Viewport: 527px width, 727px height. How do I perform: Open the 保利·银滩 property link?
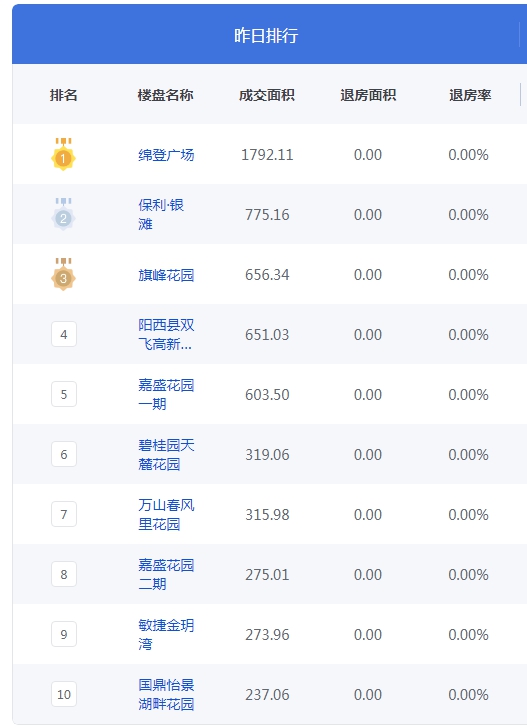[x=161, y=214]
